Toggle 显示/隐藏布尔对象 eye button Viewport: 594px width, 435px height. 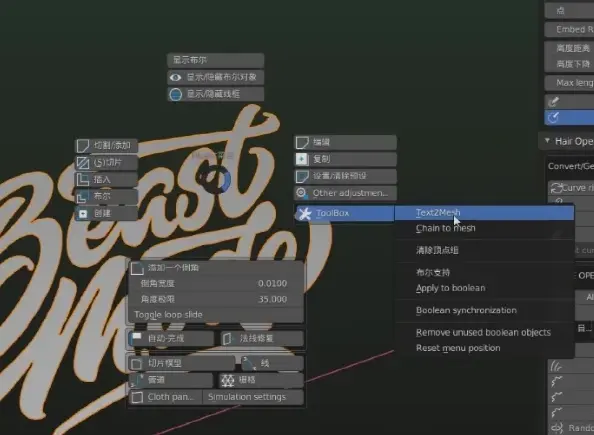click(x=216, y=77)
